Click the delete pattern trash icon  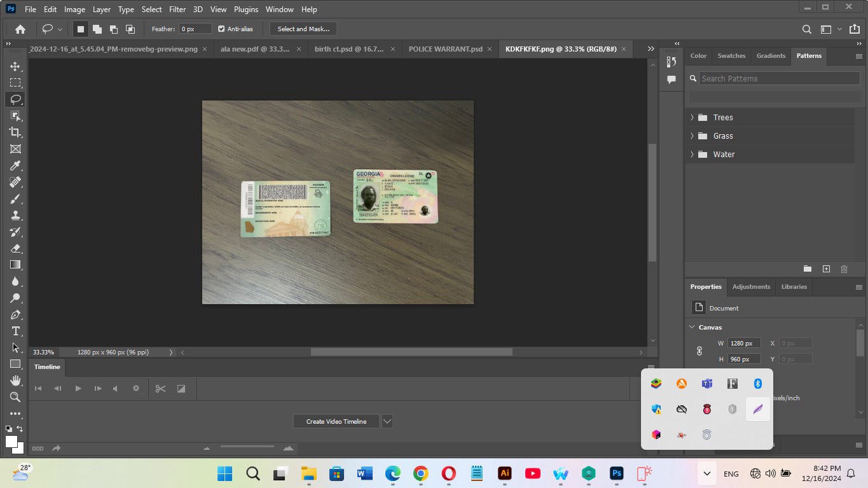click(844, 269)
